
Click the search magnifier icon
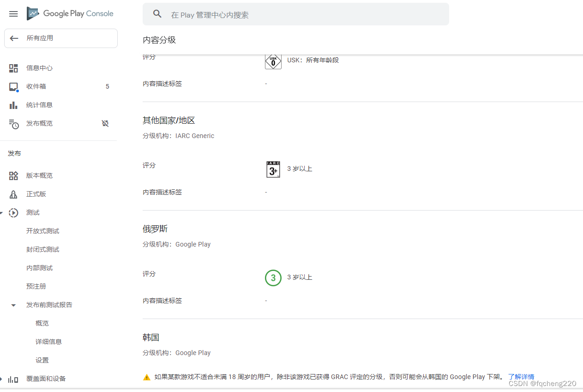pos(157,14)
